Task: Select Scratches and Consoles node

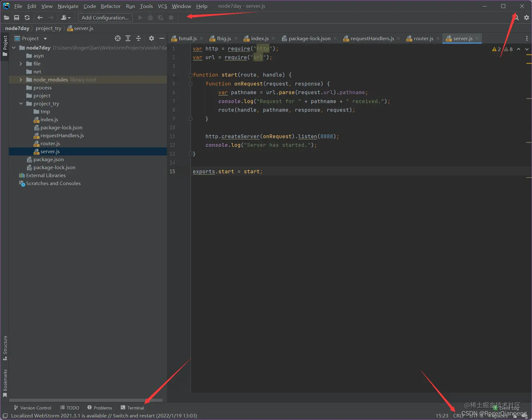Action: 53,183
